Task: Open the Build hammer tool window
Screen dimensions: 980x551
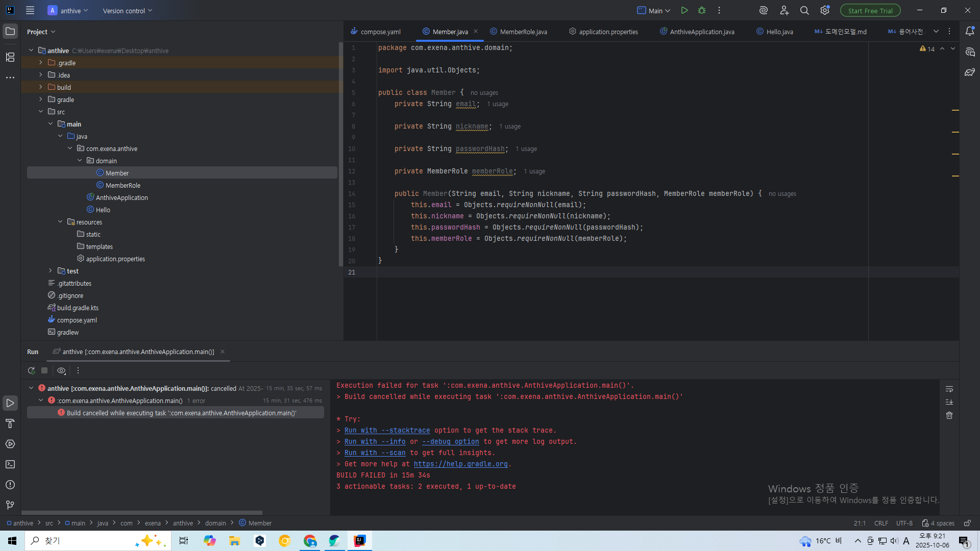Action: pos(10,423)
